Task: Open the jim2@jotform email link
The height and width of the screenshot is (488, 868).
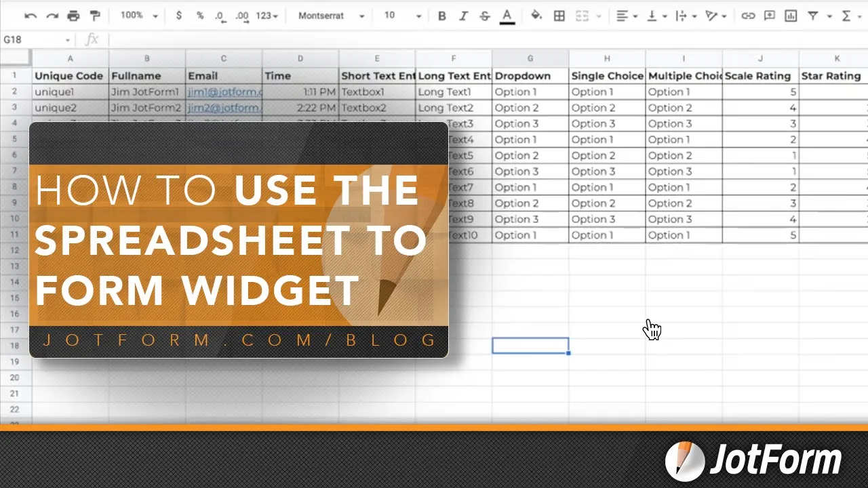Action: coord(224,108)
